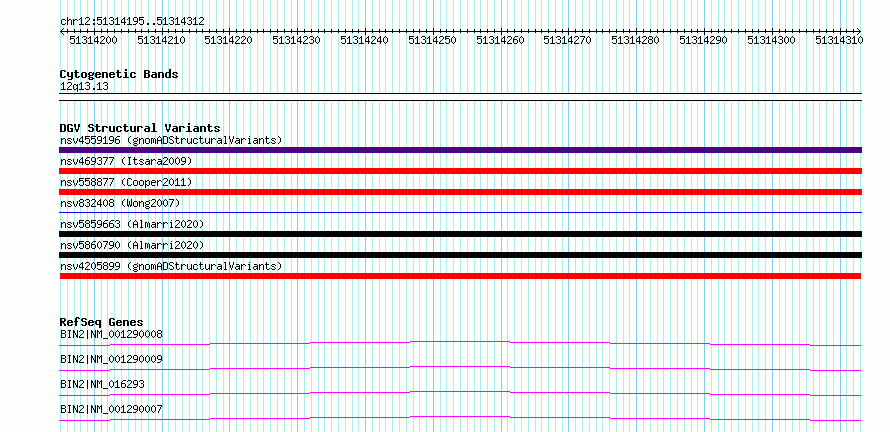Click the 12q13.13 band label
The width and height of the screenshot is (890, 432).
(84, 86)
